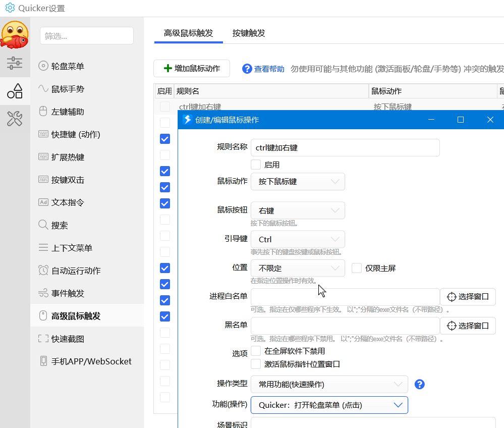This screenshot has height=428, width=504.
Task: Open the wrench tools section icon
Action: coord(15,118)
